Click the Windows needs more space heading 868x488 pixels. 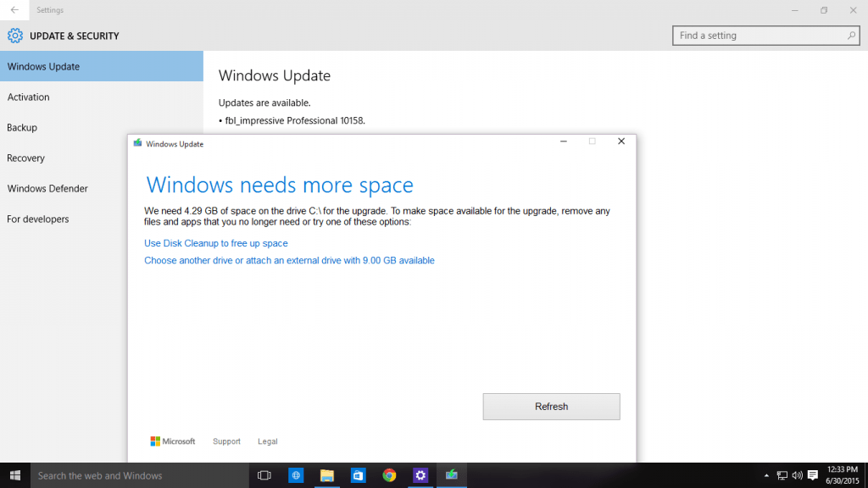click(280, 185)
